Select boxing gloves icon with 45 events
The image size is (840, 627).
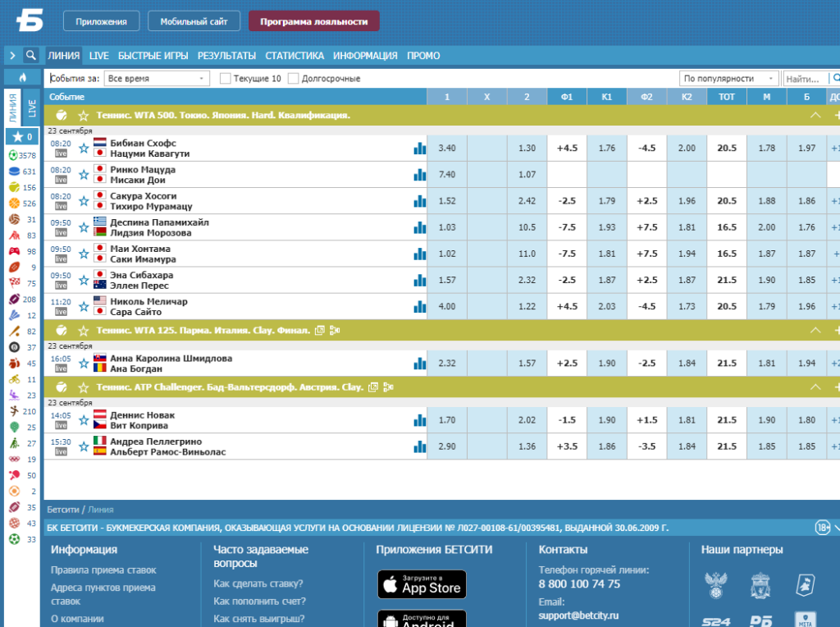tap(15, 364)
